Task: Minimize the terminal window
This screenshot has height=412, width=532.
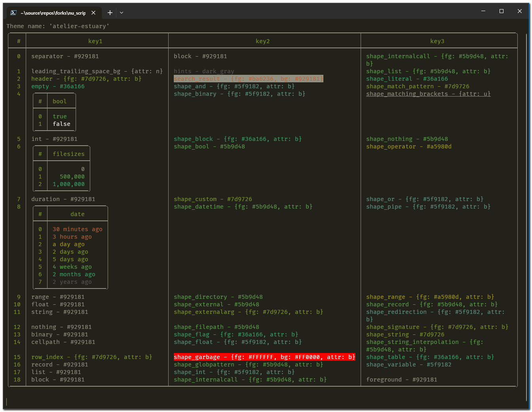Action: coord(483,11)
